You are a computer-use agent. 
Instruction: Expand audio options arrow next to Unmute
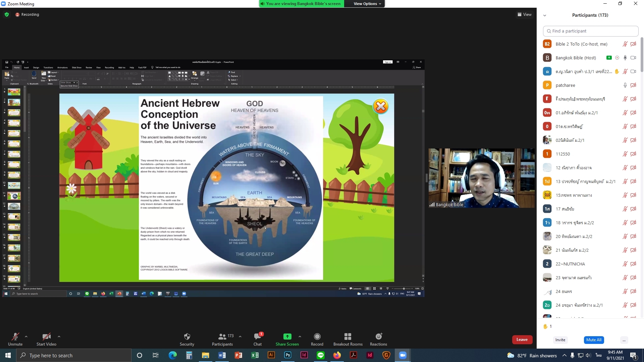[26, 337]
